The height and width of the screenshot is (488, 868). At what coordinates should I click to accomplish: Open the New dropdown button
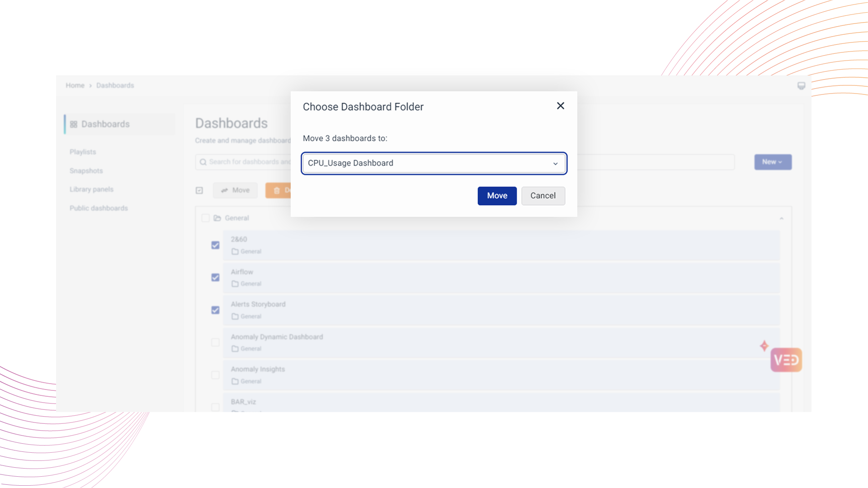772,162
